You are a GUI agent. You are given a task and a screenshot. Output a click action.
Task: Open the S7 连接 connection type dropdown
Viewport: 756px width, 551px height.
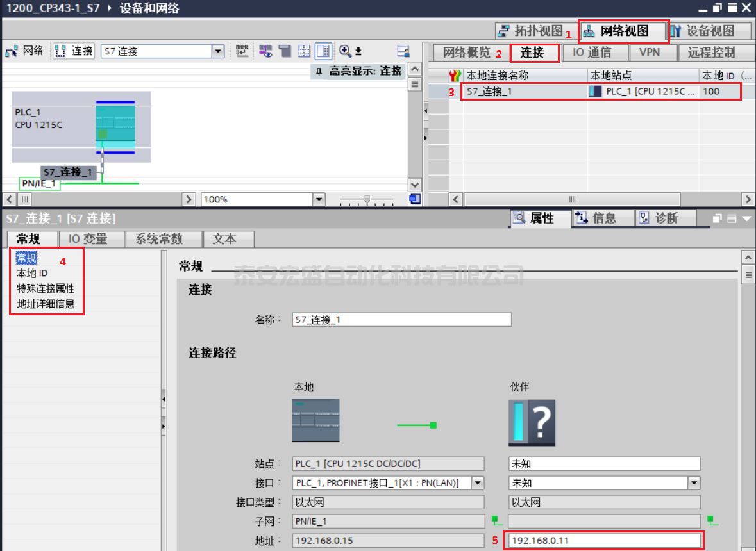pyautogui.click(x=218, y=51)
